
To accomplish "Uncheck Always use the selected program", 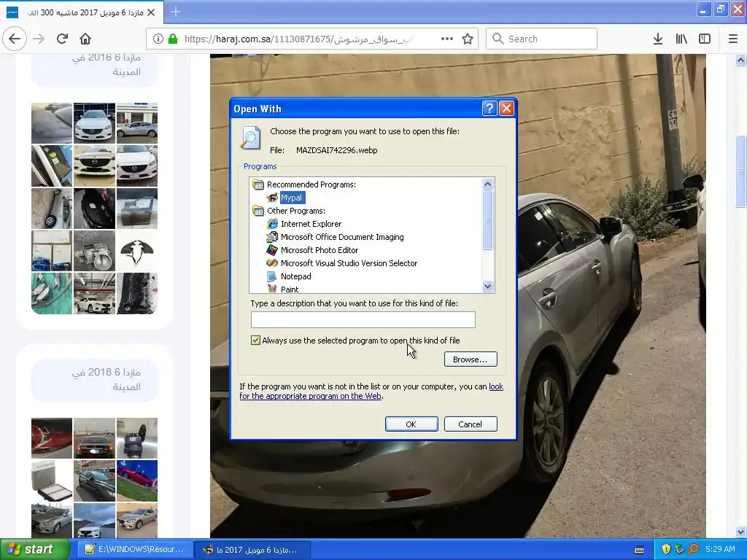I will (255, 340).
